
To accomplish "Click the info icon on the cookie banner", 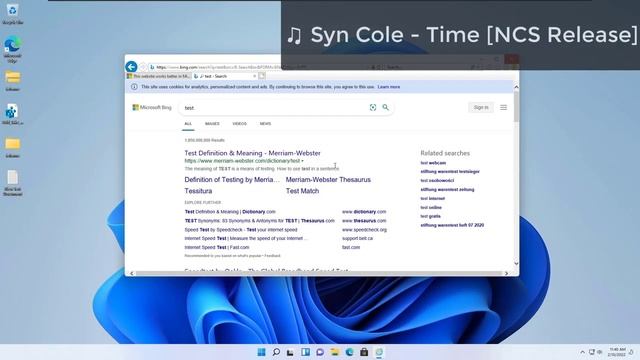I will coord(134,87).
